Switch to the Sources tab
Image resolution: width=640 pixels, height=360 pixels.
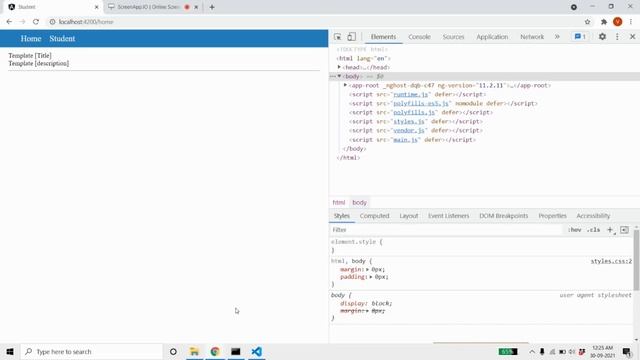(453, 37)
